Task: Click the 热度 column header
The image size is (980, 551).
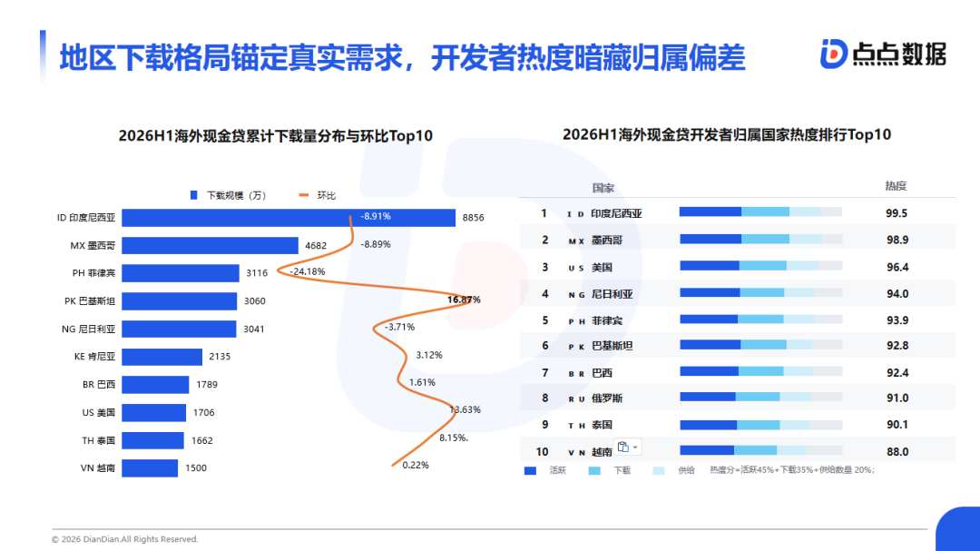Action: (896, 186)
